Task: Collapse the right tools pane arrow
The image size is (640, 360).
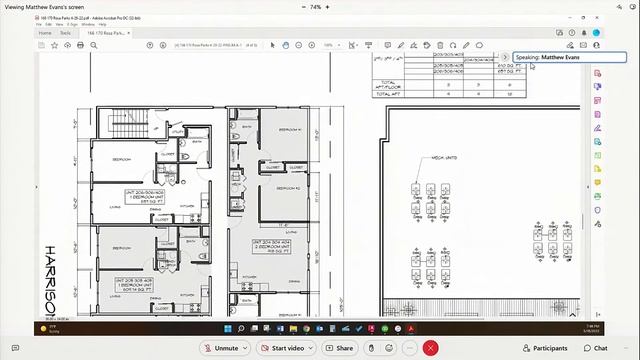Action: click(588, 187)
